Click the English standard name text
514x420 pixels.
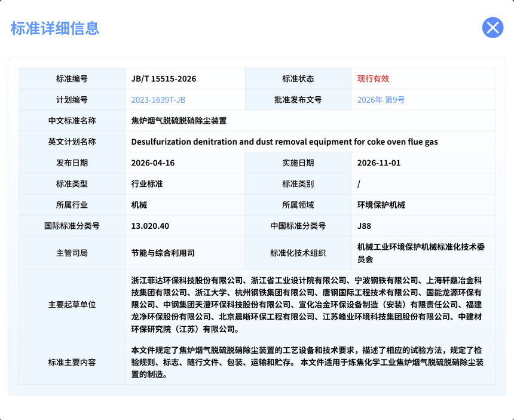tap(284, 142)
